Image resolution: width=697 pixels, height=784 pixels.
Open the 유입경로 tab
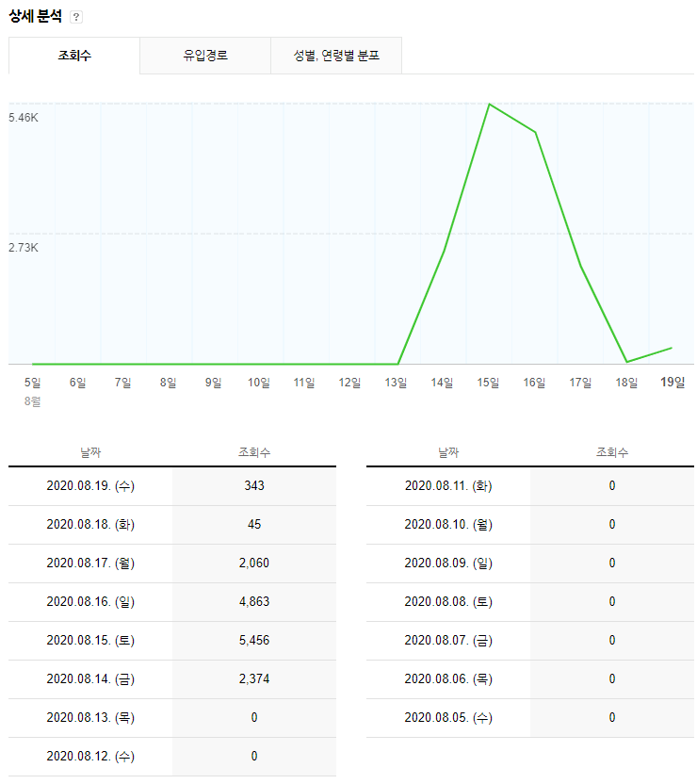click(x=205, y=56)
